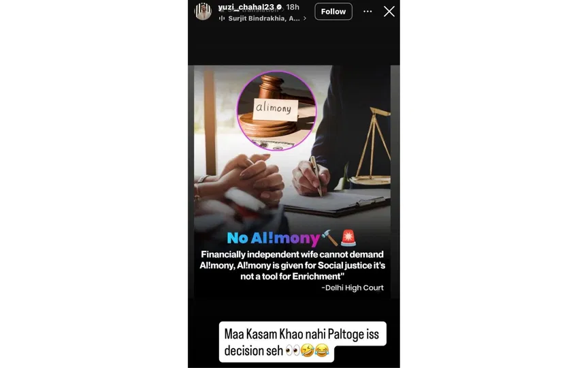Click the verified badge beside yuzi_chahal23
The image size is (588, 368).
coord(279,7)
